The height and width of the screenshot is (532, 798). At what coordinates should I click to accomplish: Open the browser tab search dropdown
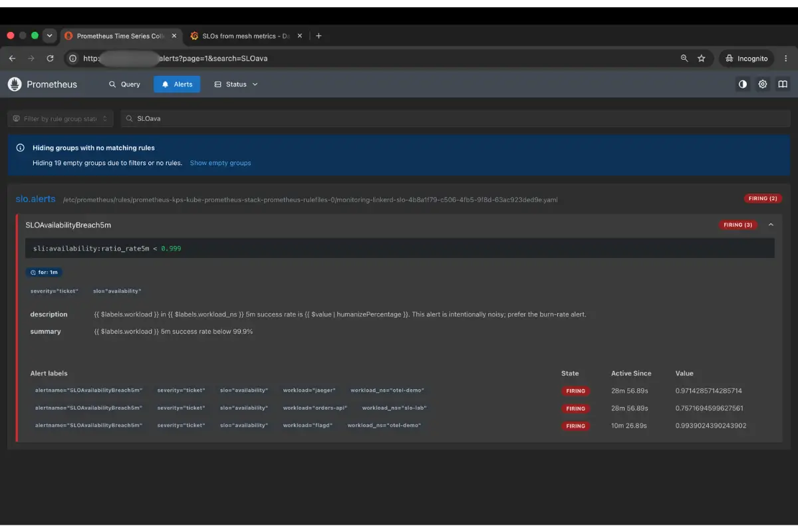(x=49, y=36)
